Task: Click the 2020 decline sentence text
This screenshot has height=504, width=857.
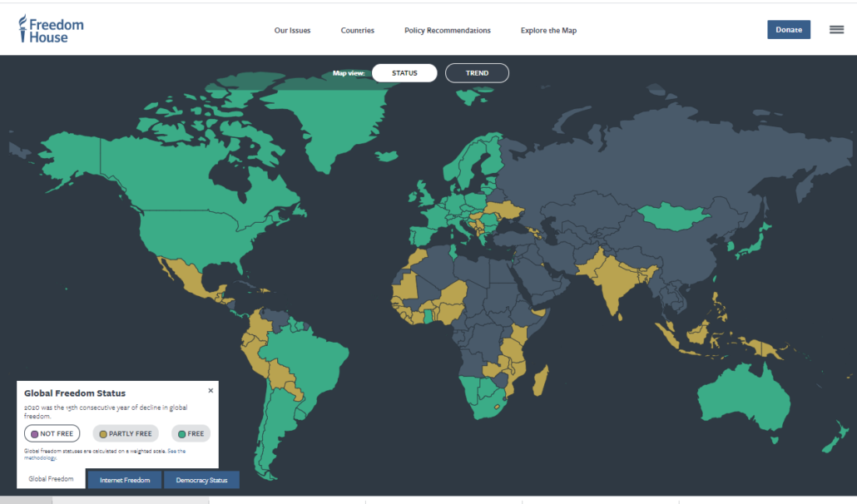Action: (x=106, y=412)
